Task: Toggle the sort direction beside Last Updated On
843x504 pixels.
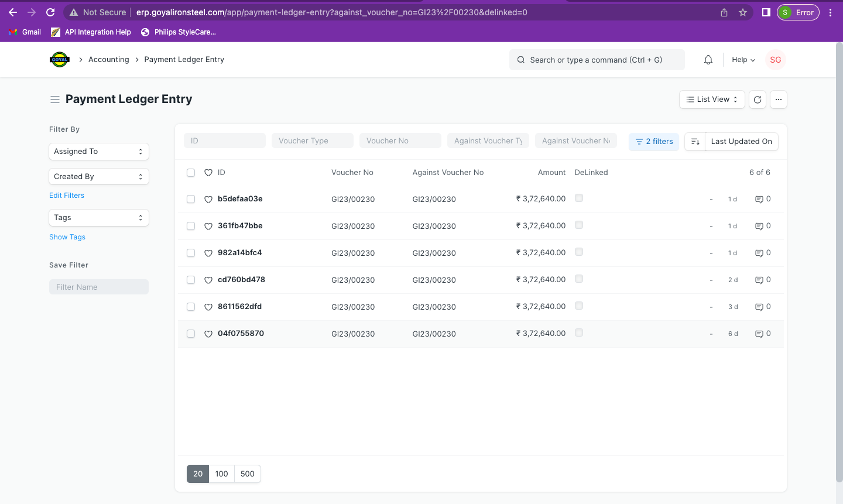Action: click(x=695, y=141)
